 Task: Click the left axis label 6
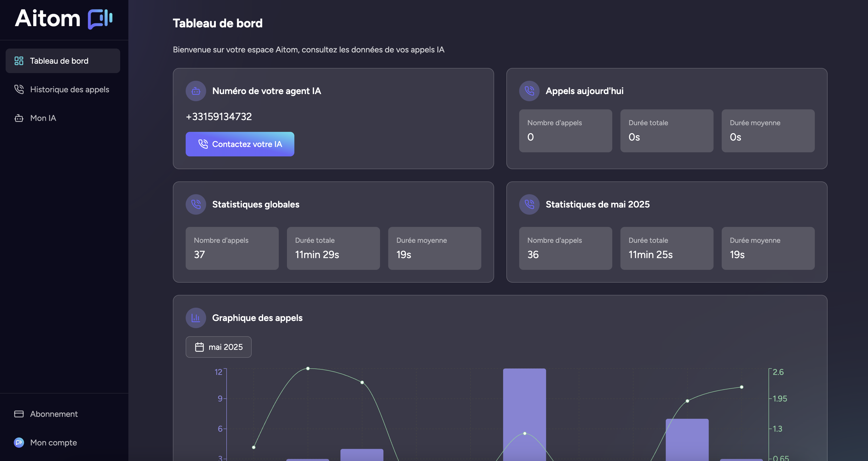[220, 429]
